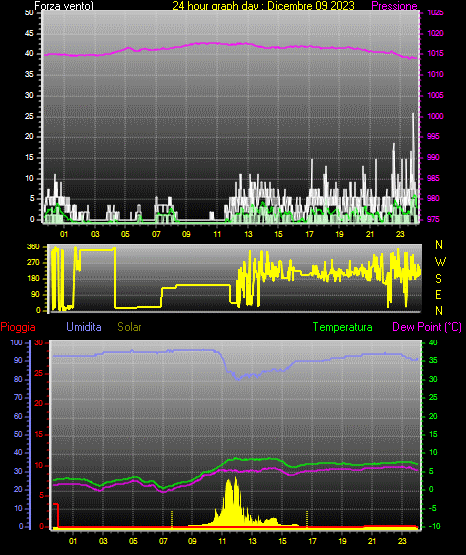This screenshot has width=466, height=555.
Task: Click the red 'Pioggia' legend label
Action: pos(18,327)
